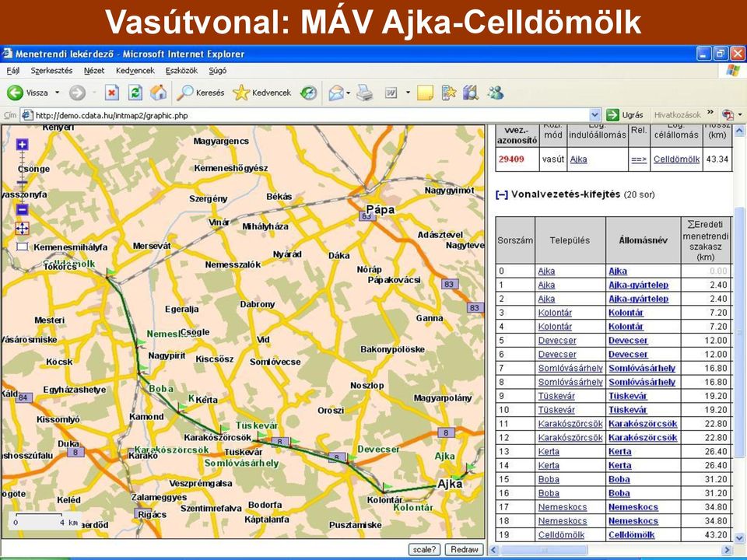Open the Nemeskocs station link in row 17
Viewport: 747px width, 560px height.
pyautogui.click(x=633, y=507)
